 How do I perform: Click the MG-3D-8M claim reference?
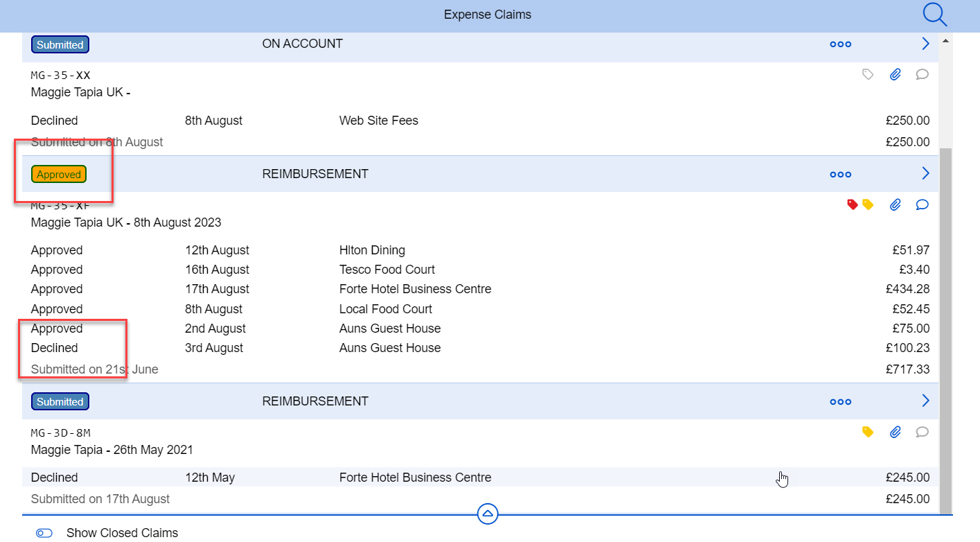tap(61, 432)
